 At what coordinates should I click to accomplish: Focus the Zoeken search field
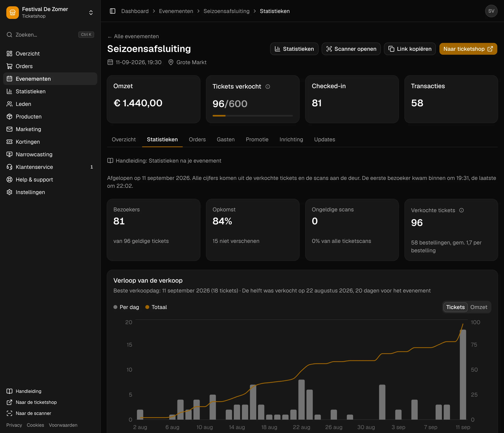pyautogui.click(x=50, y=34)
